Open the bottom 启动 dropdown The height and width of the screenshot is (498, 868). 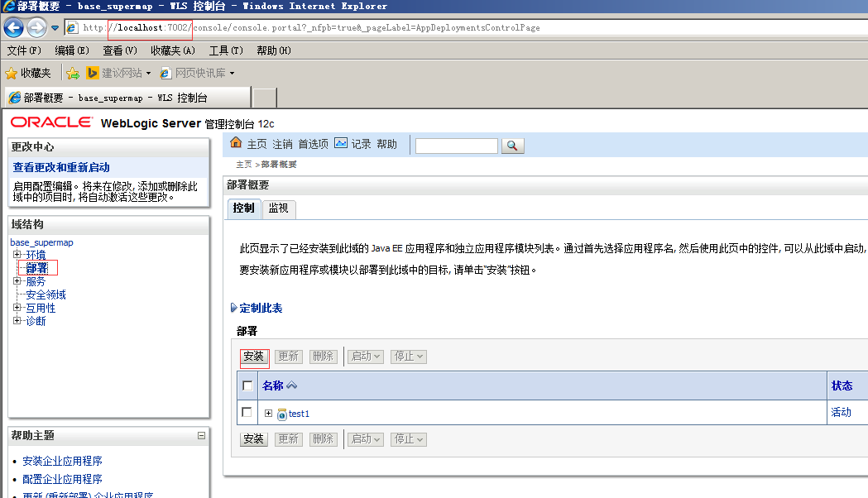coord(366,439)
